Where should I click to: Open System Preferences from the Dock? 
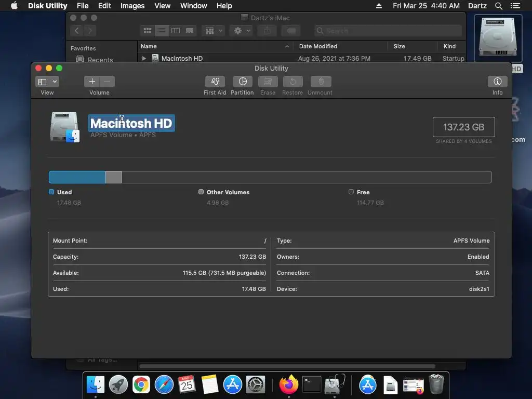(256, 385)
